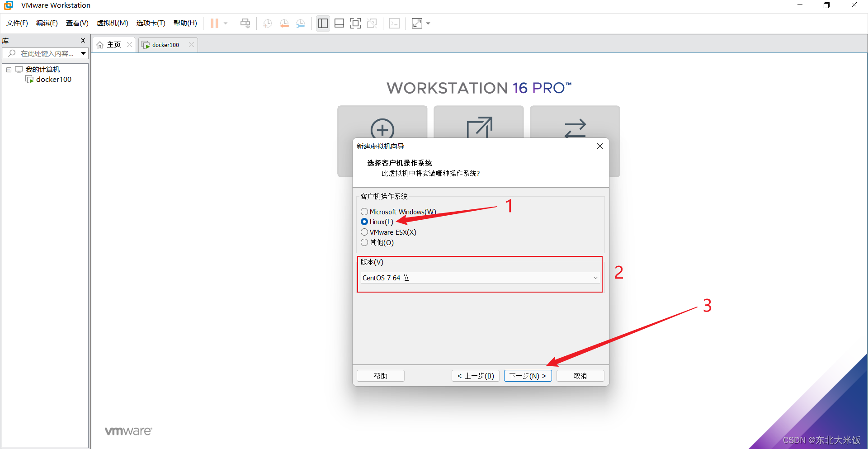Collapse the 我的计算机 tree node
The width and height of the screenshot is (868, 449).
tap(9, 70)
